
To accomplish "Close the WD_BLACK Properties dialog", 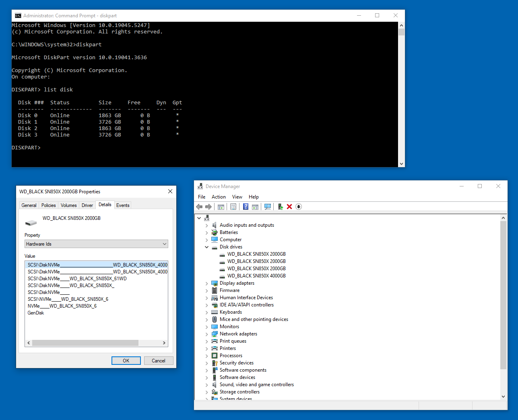I will [x=170, y=191].
